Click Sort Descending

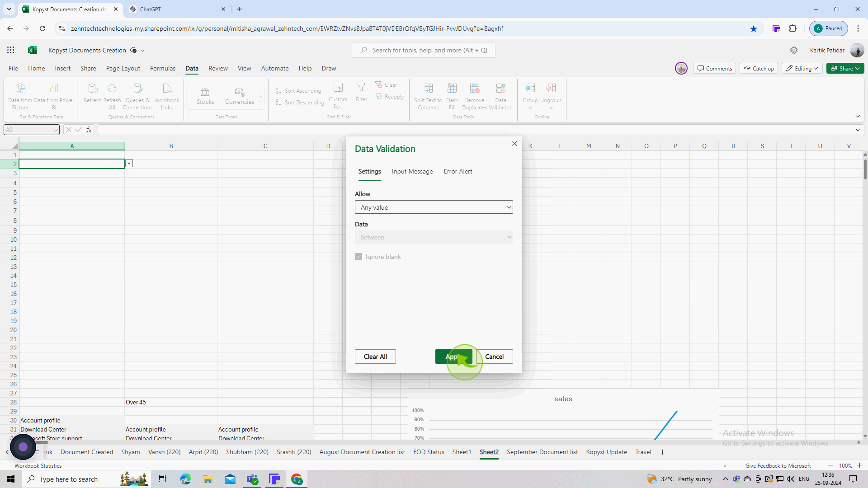coord(300,103)
